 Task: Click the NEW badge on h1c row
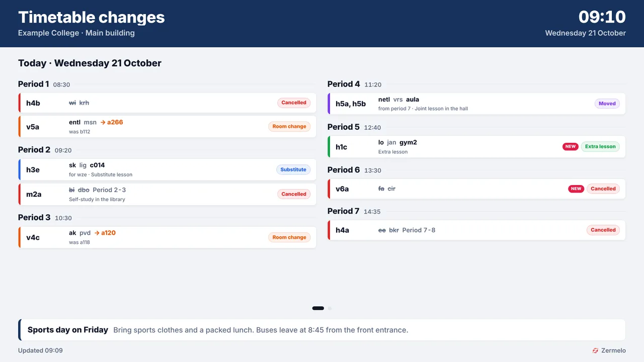(571, 147)
